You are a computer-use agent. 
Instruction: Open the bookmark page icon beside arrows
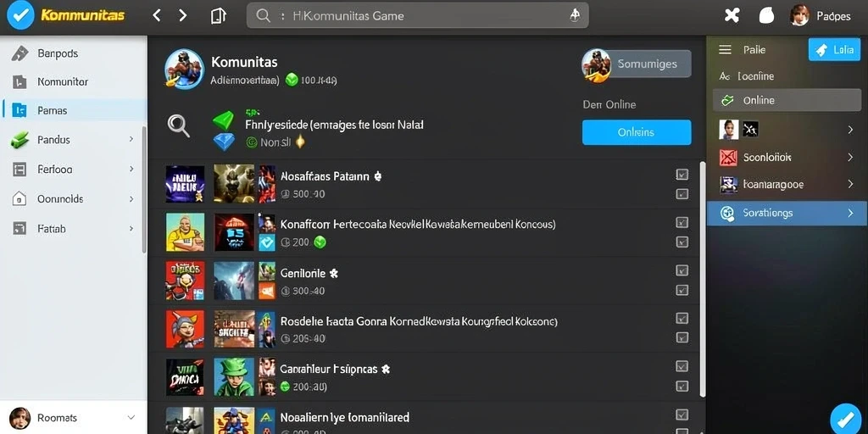pyautogui.click(x=219, y=15)
